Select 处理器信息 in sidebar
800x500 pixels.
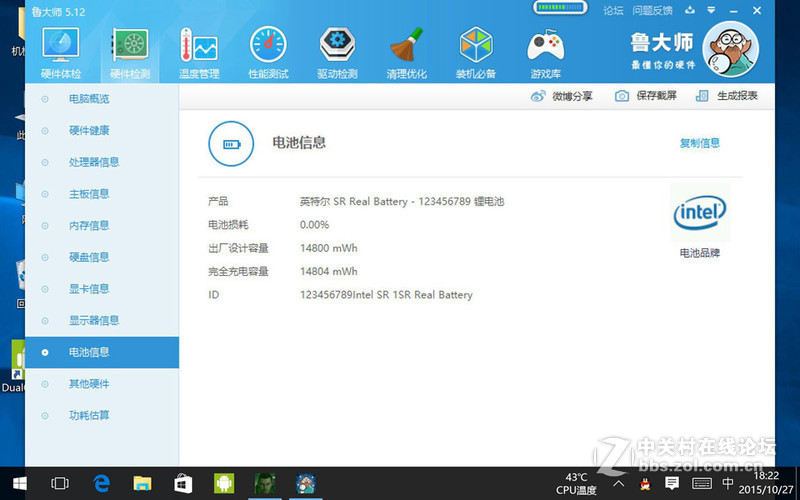[102, 162]
